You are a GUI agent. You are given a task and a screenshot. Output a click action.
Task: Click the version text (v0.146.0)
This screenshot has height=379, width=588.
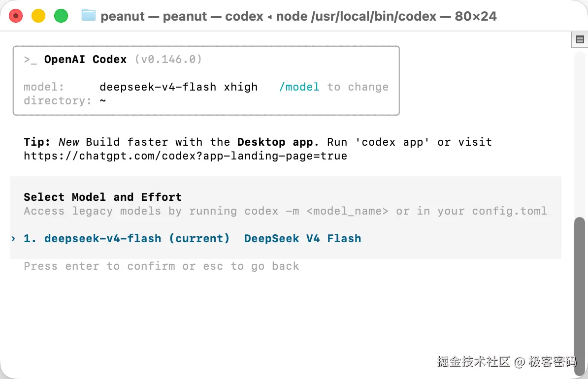click(168, 59)
